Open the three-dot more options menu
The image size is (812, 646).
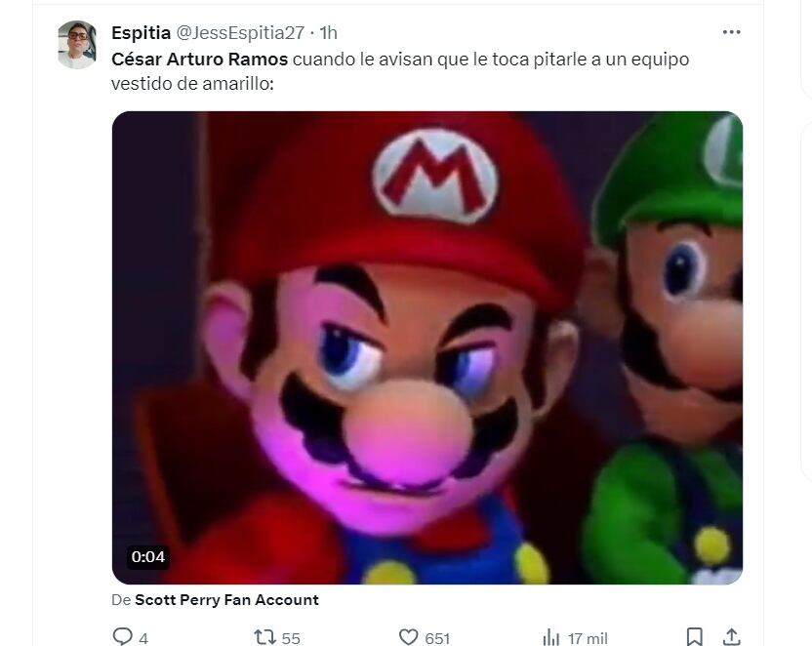pos(731,32)
